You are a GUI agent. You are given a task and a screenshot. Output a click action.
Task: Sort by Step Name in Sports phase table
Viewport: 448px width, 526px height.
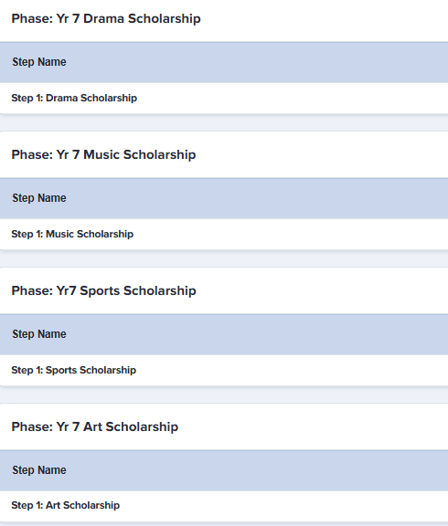[x=39, y=334]
